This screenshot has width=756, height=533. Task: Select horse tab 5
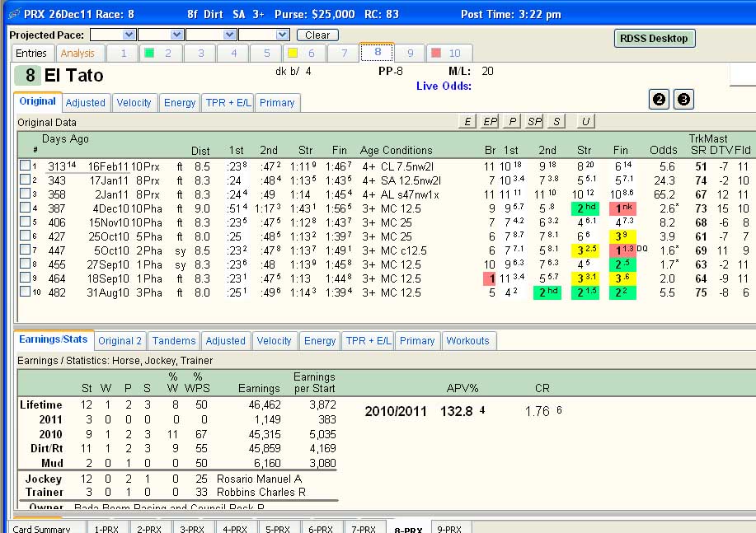click(266, 53)
